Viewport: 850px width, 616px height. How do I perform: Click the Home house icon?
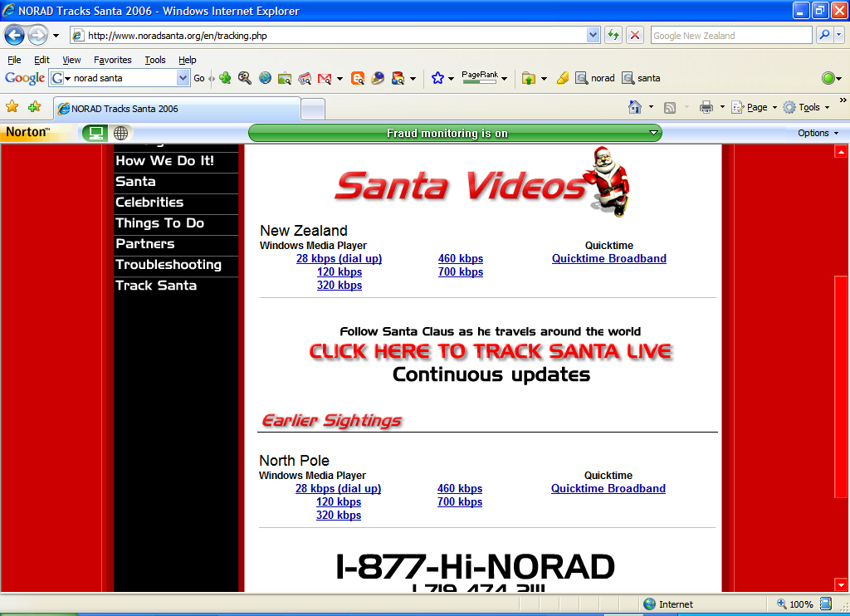coord(635,107)
